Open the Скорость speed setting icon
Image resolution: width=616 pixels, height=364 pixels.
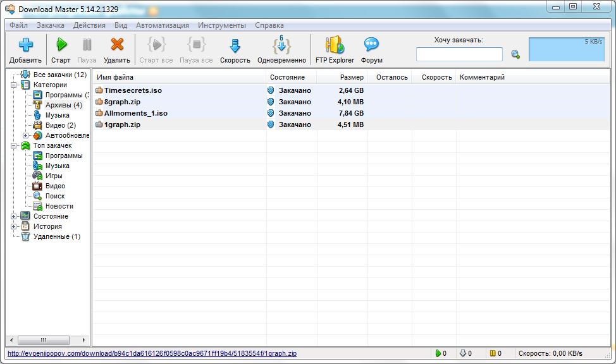click(235, 45)
